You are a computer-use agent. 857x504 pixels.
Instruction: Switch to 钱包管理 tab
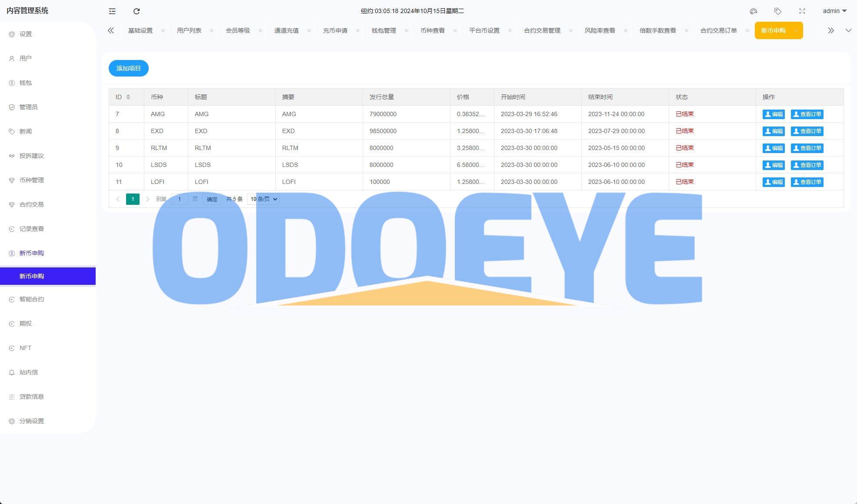point(384,30)
